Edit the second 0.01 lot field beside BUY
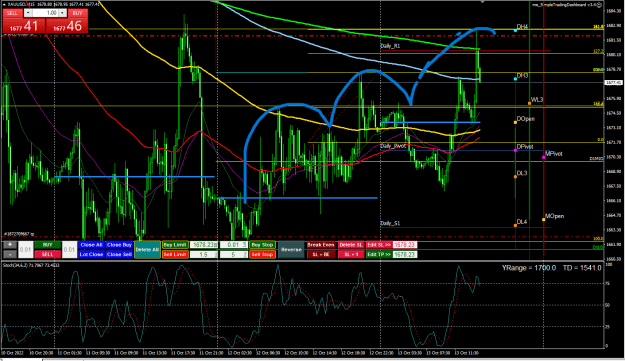625x361 pixels. pyautogui.click(x=69, y=249)
